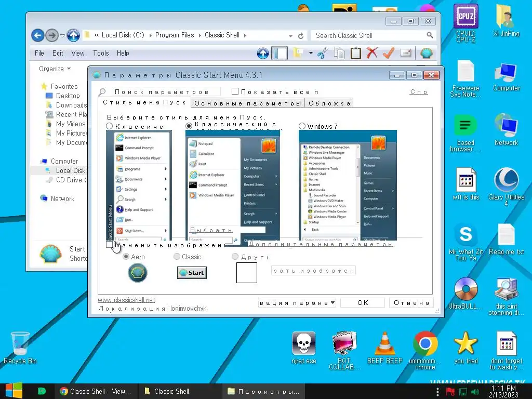
Task: Open the View menu in Explorer
Action: [78, 54]
